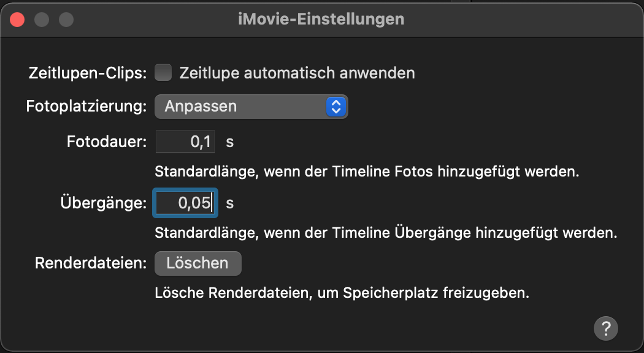Image resolution: width=644 pixels, height=353 pixels.
Task: Click the Fotos Standardlänge description text
Action: [x=367, y=171]
